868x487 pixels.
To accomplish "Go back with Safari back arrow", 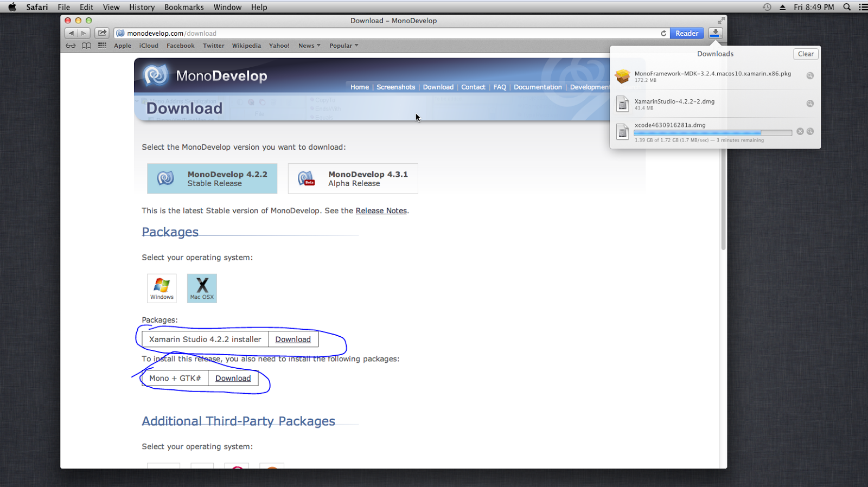I will [x=71, y=33].
